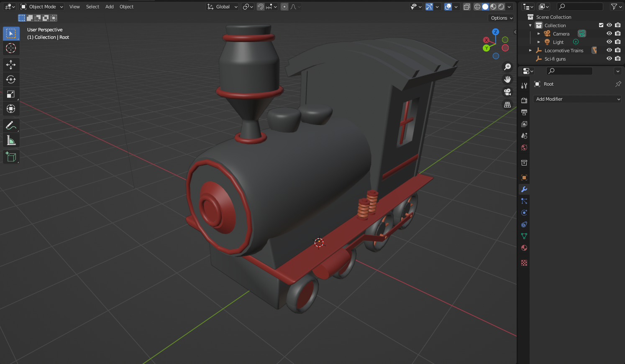625x364 pixels.
Task: Open the Global transform orientation dropdown
Action: pyautogui.click(x=223, y=7)
